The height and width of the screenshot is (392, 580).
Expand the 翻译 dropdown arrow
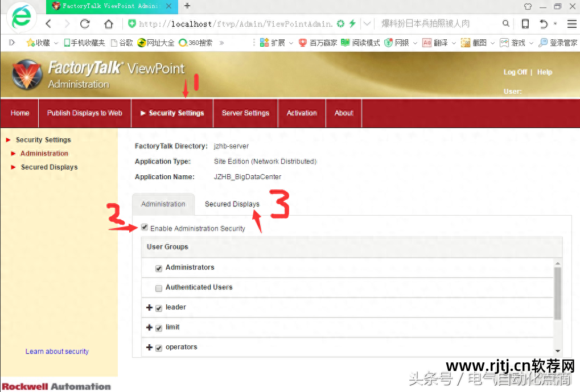(x=454, y=43)
